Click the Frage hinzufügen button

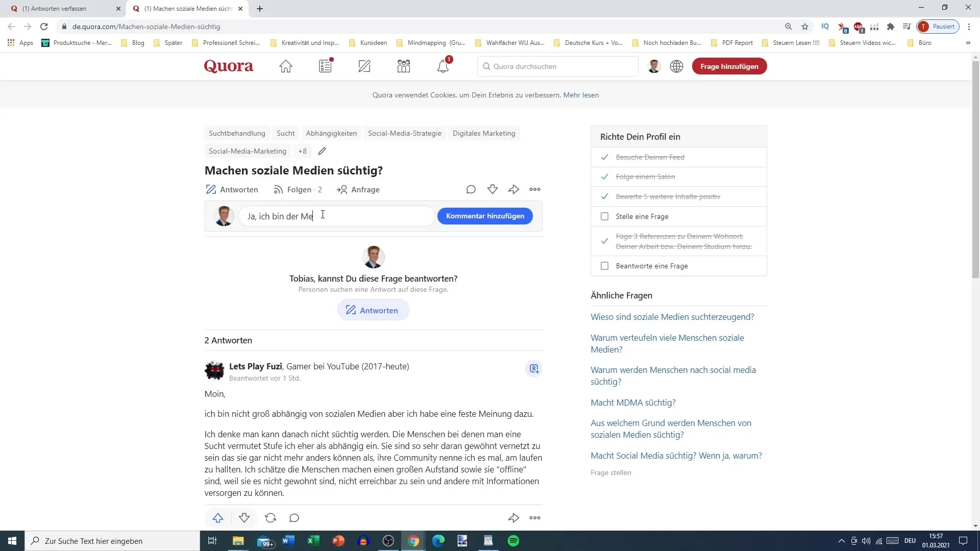tap(729, 66)
